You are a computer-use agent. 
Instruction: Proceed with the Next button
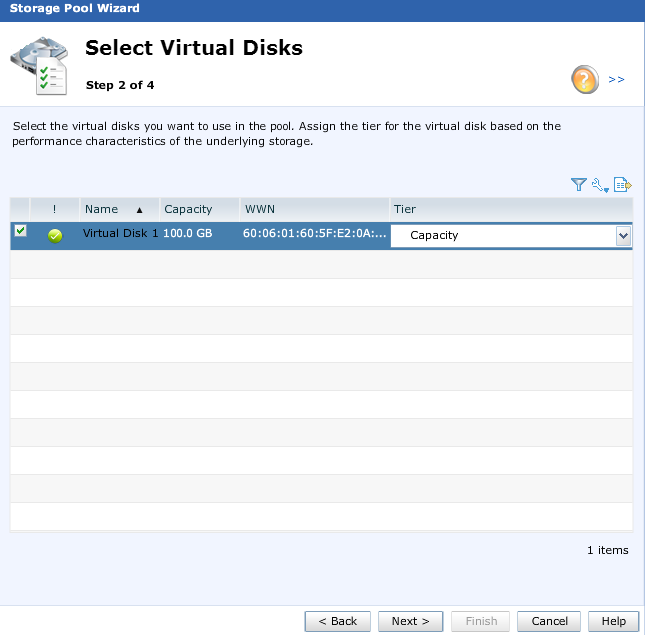click(410, 621)
